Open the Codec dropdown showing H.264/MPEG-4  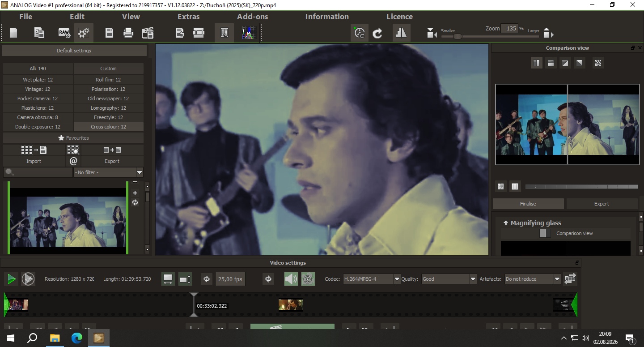pyautogui.click(x=372, y=279)
